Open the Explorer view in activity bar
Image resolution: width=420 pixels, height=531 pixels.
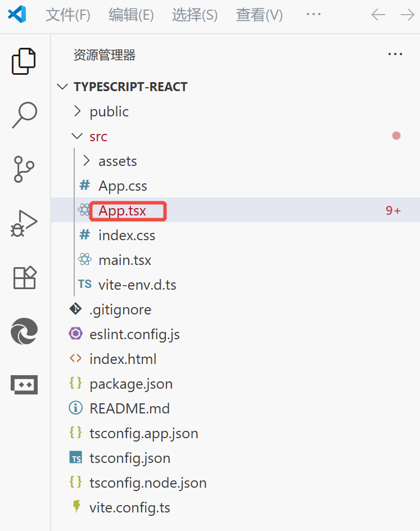24,61
